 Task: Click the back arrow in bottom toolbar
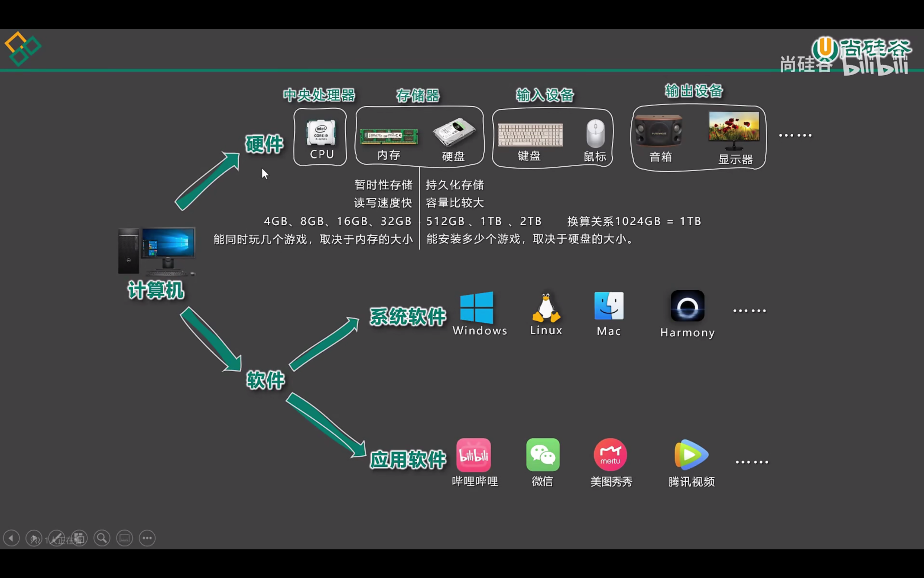pyautogui.click(x=11, y=538)
